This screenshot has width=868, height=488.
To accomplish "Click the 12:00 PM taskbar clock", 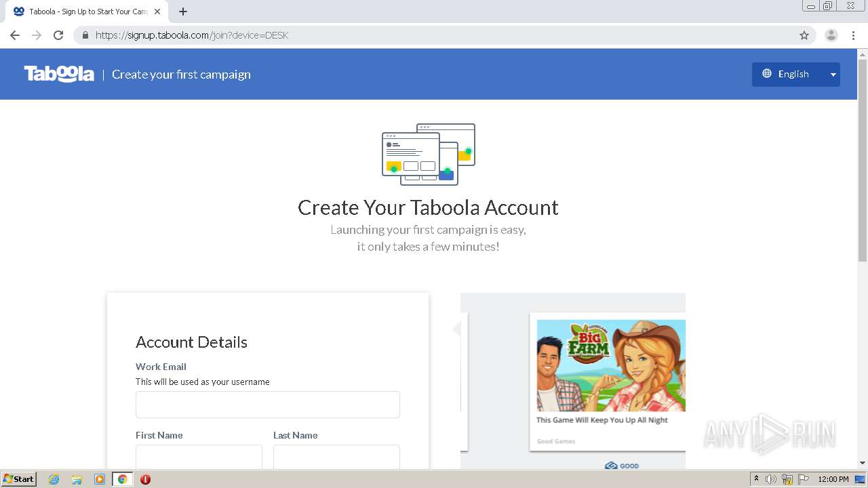I will pos(833,479).
